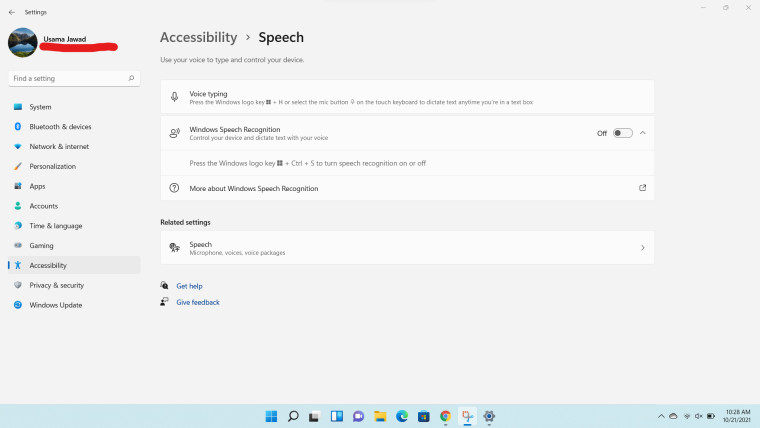Open taskbar Search

tap(293, 416)
